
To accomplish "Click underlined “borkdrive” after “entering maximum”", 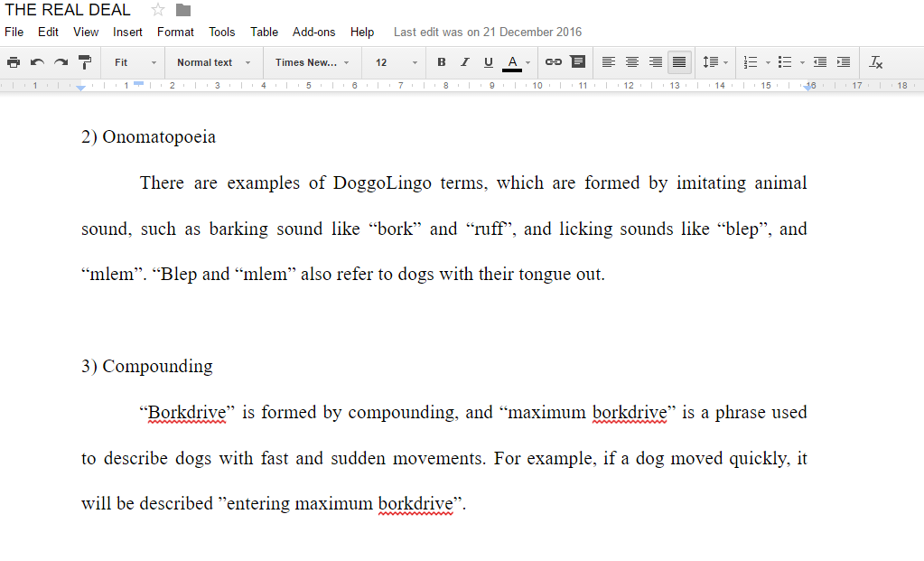I will [415, 504].
